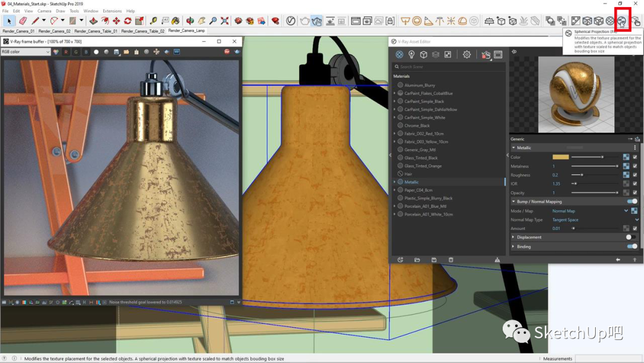Enable the Displacement toggle

[x=630, y=237]
